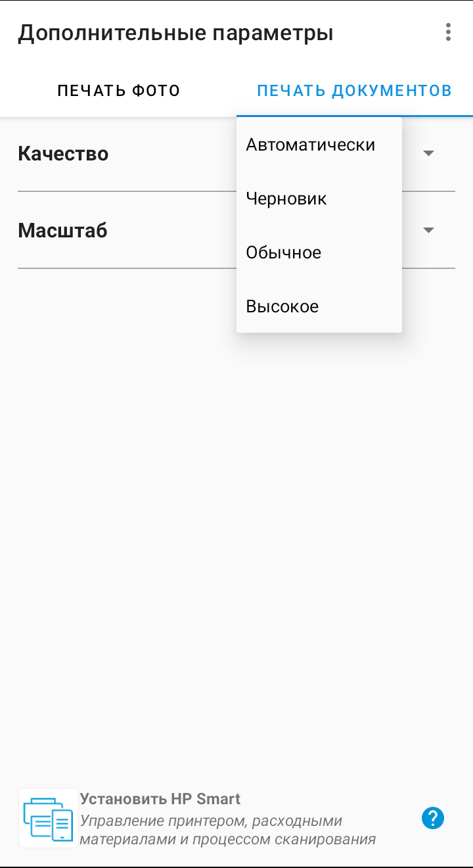Image resolution: width=473 pixels, height=868 pixels.
Task: Select the Печать документов tab
Action: (354, 91)
